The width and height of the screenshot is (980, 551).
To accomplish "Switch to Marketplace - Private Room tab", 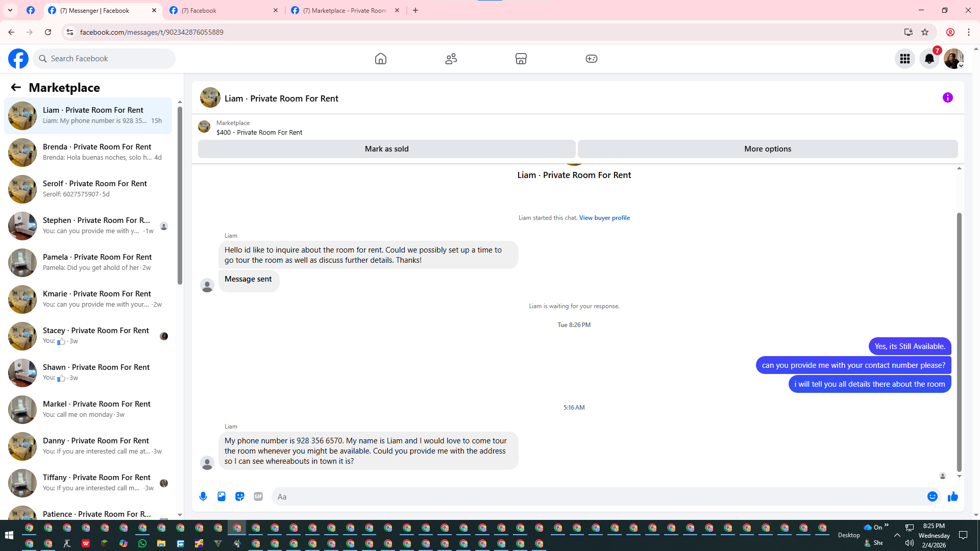I will pyautogui.click(x=345, y=10).
